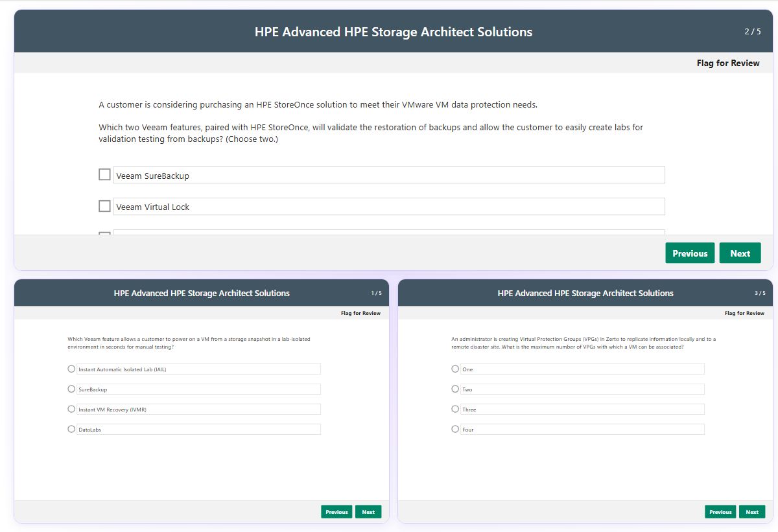Viewport: 778px width, 532px height.
Task: Click Previous in the 3 / 5 question panel
Action: pyautogui.click(x=720, y=512)
